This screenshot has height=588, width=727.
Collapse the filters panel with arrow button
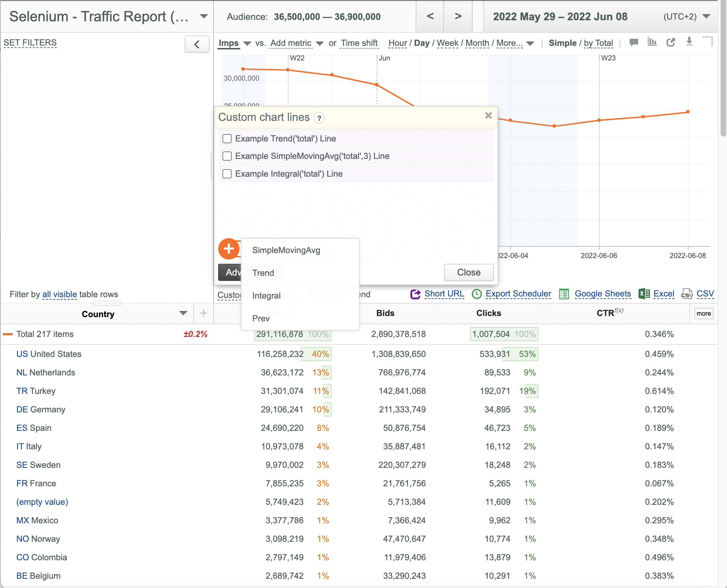[197, 44]
